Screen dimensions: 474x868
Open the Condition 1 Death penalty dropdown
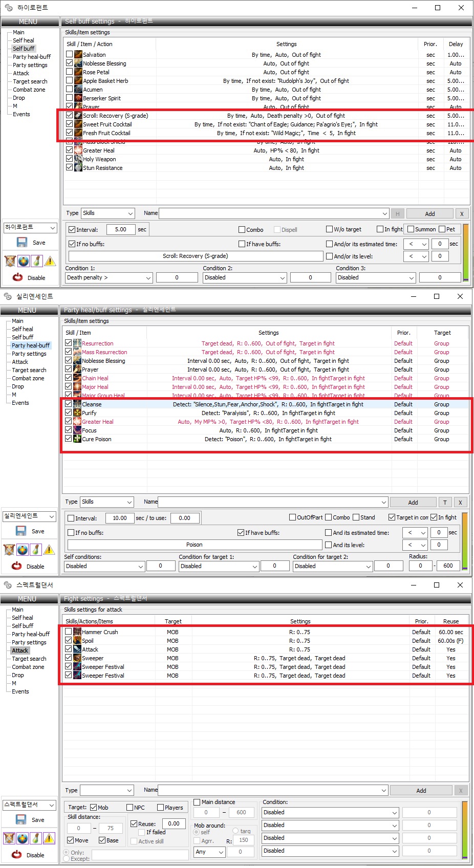109,277
